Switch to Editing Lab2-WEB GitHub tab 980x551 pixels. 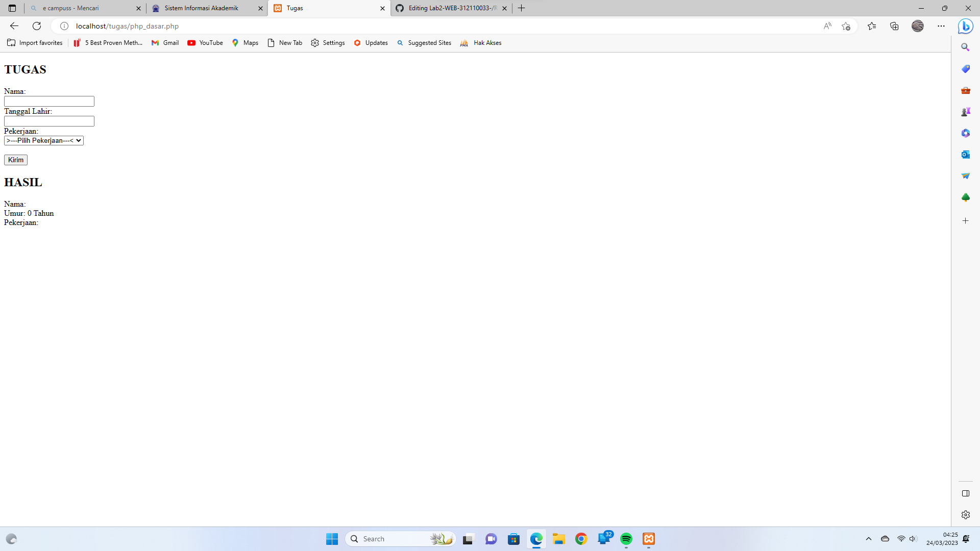tap(452, 8)
